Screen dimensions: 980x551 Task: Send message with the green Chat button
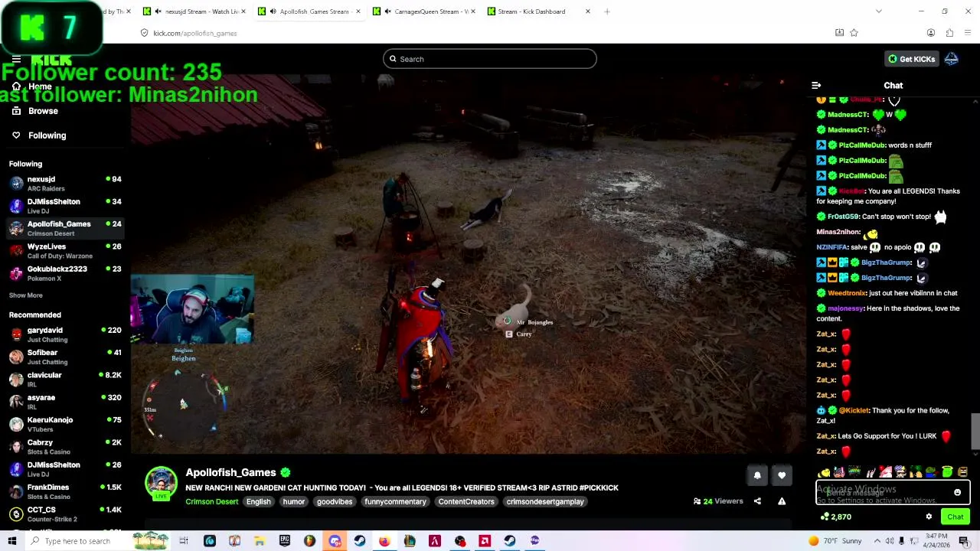(x=955, y=517)
